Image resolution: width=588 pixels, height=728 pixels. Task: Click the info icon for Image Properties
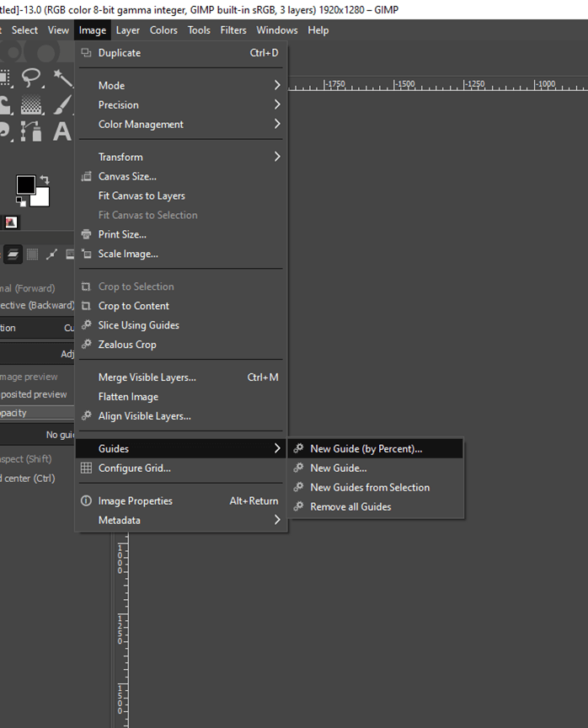click(x=86, y=501)
